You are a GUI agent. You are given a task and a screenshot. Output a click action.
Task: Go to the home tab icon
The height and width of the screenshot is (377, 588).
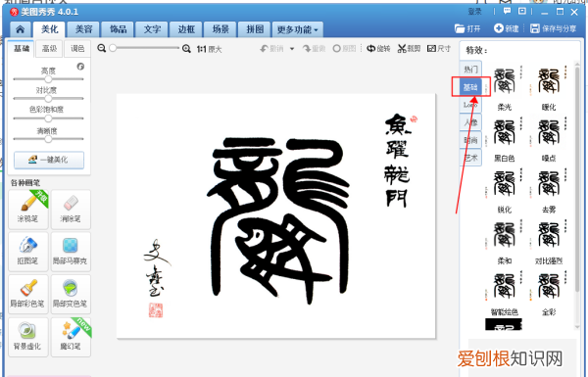(x=20, y=29)
